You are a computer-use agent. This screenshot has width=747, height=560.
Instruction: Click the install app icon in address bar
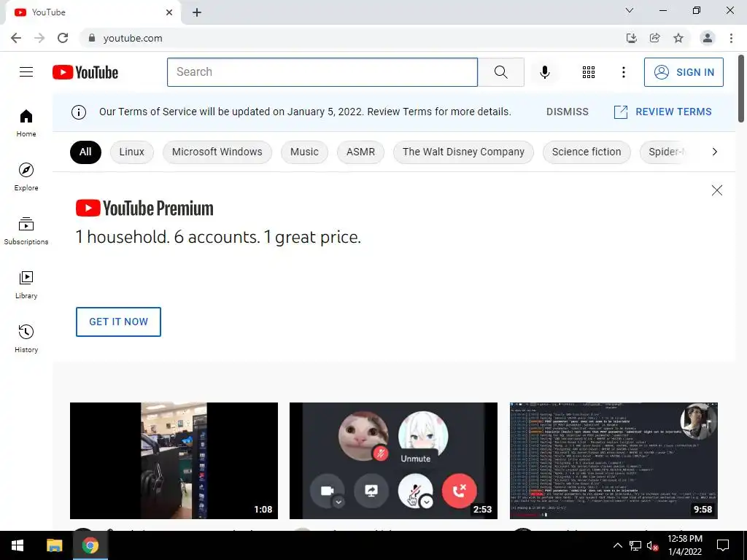631,38
